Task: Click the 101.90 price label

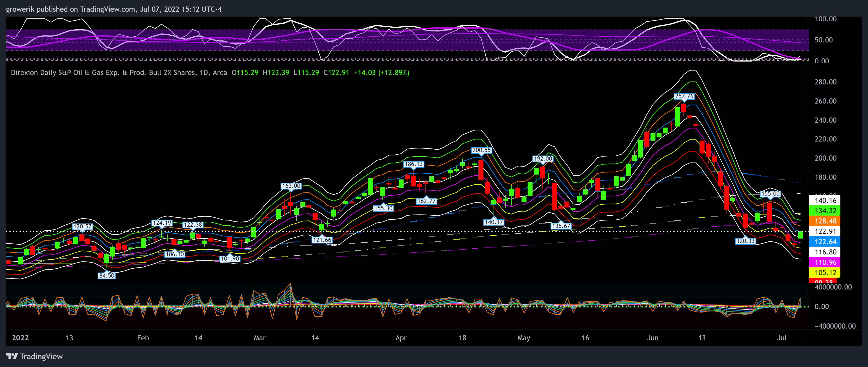Action: [x=230, y=259]
